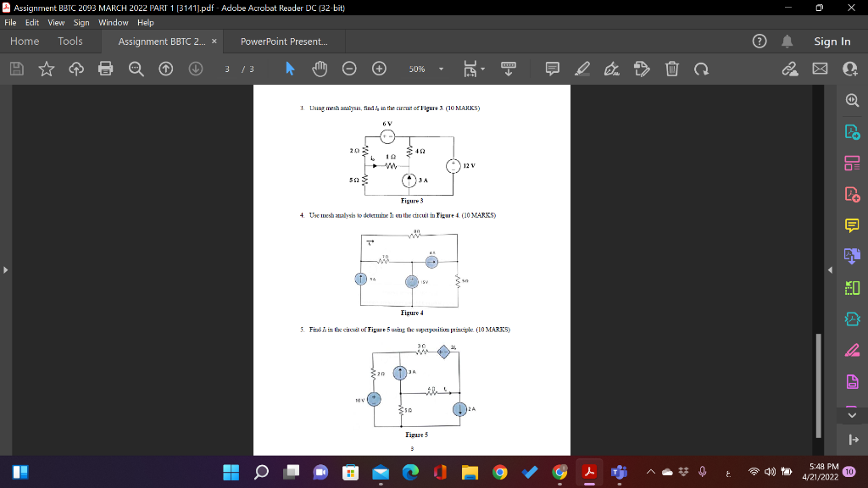The width and height of the screenshot is (868, 488).
Task: Open the Comment tool in the sidebar
Action: click(852, 225)
